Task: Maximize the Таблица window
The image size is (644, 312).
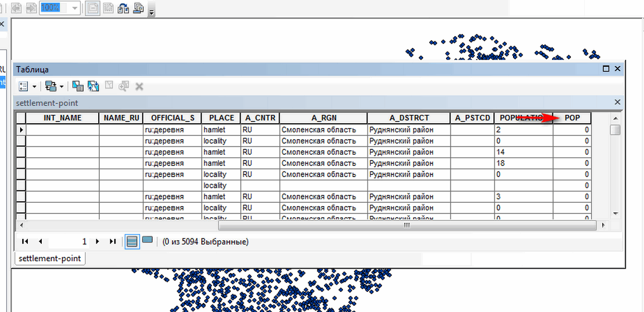Action: [606, 69]
